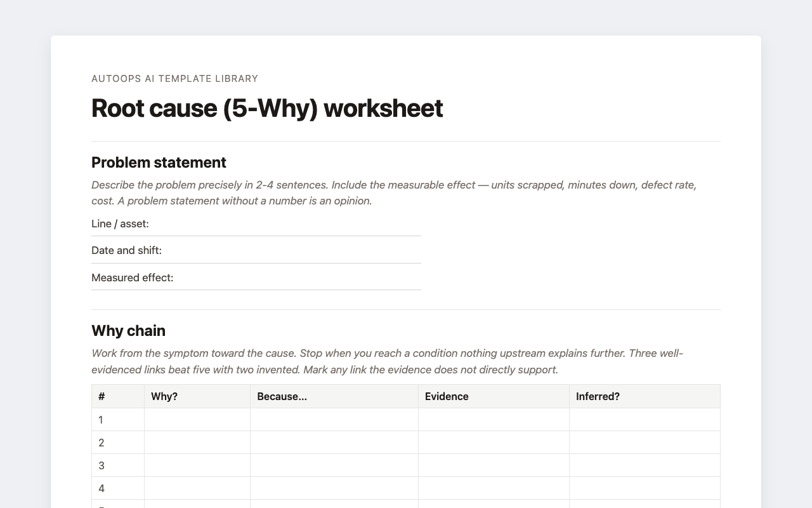Click the 'Evidence' cell in row 3

(x=494, y=465)
